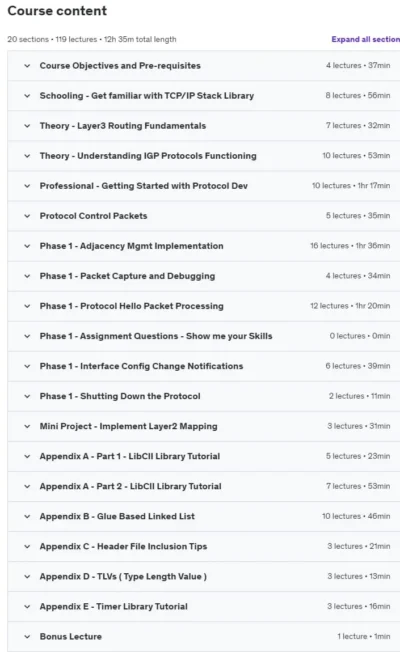
Task: Expand chevron for Assignment Questions section
Action: (27, 336)
